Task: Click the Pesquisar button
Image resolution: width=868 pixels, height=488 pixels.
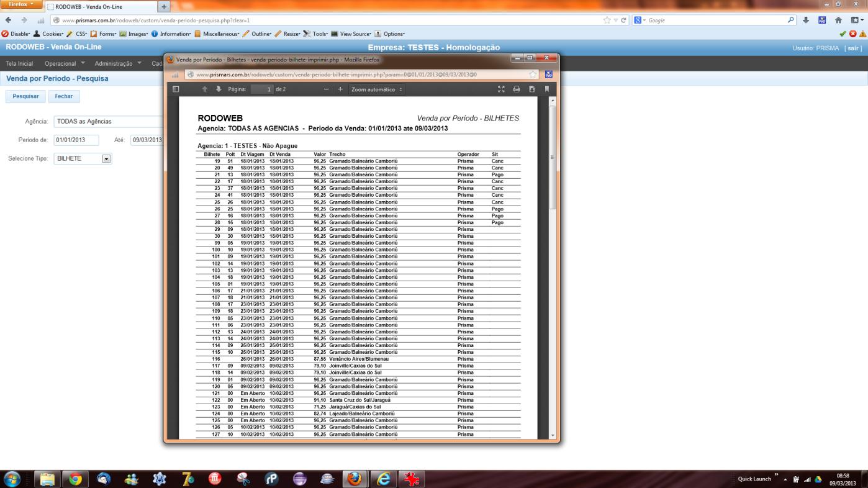Action: coord(25,96)
